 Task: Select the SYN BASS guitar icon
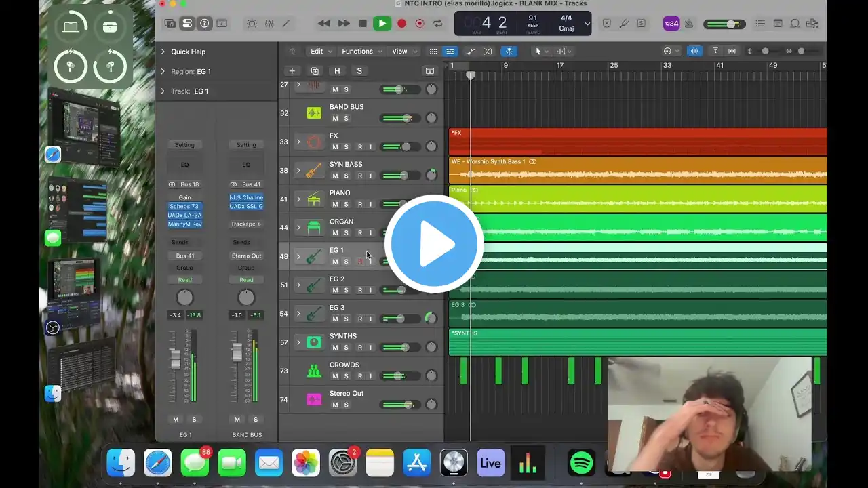[313, 170]
